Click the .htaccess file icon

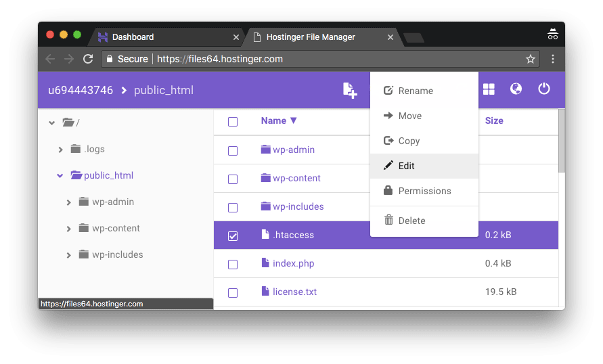coord(265,234)
